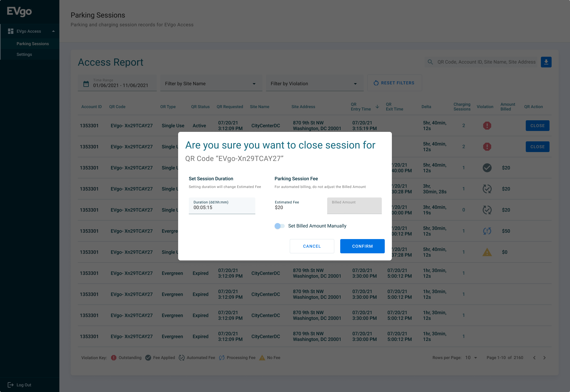Screen dimensions: 570x392
Task: Click the Account ID column header
Action: point(91,107)
